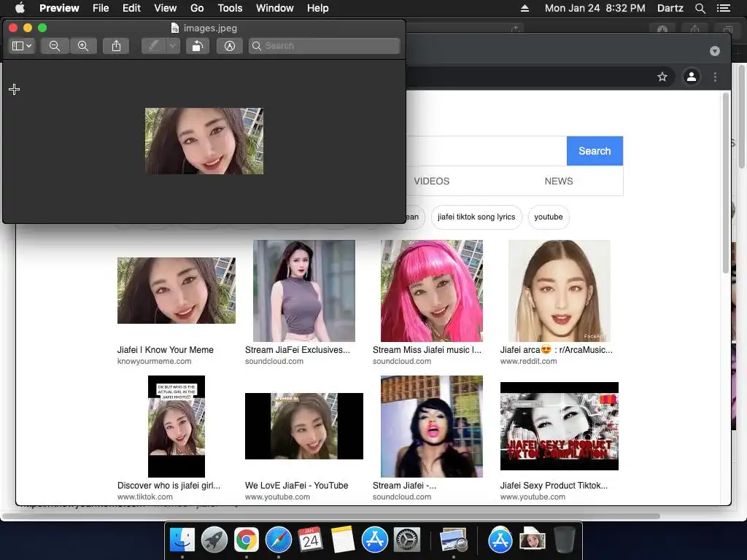Open the 'We LovE JiaFei - YouTube' thumbnail
747x560 pixels.
pos(304,426)
